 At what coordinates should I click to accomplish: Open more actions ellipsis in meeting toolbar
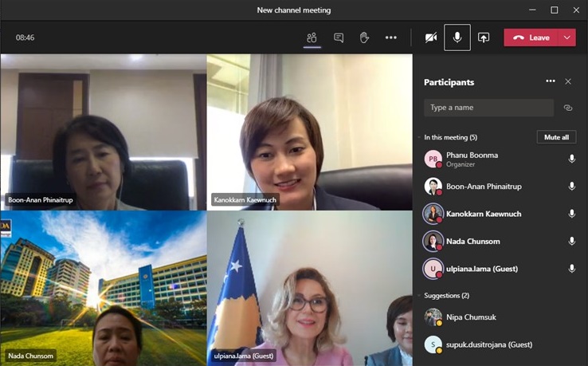(390, 37)
